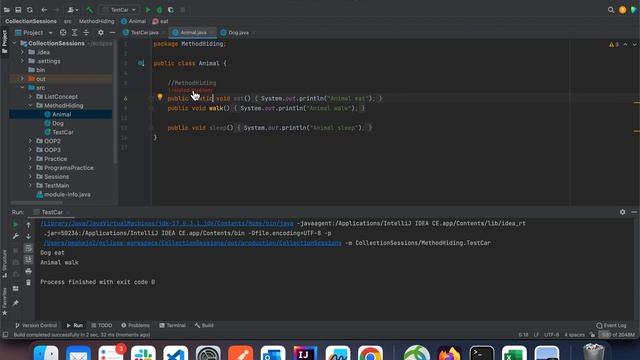
Task: Click UTF-8 encoding in status bar
Action: [551, 335]
